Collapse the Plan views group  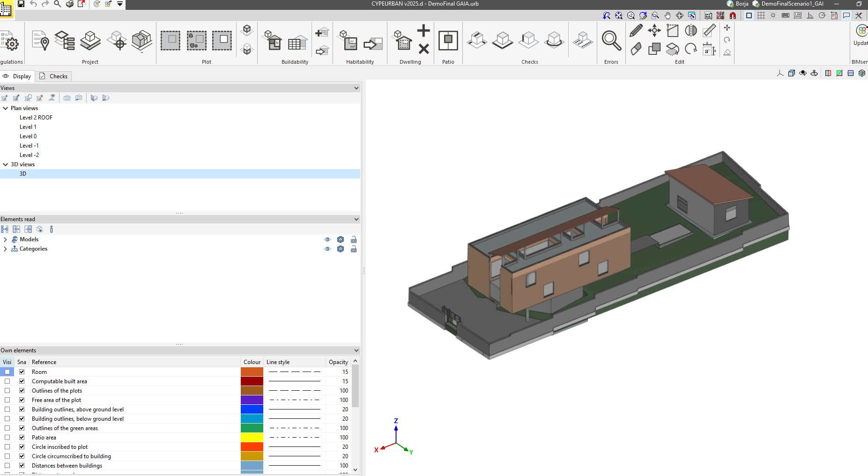[6, 108]
